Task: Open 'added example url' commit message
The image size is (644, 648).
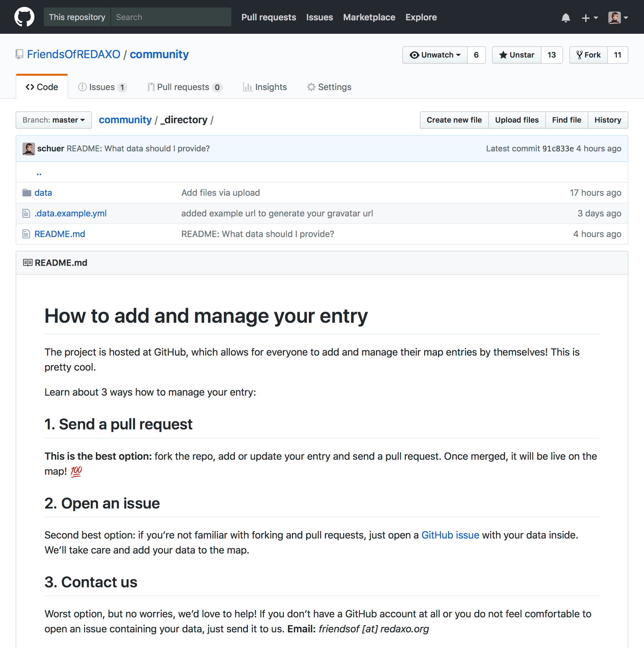Action: click(x=277, y=213)
